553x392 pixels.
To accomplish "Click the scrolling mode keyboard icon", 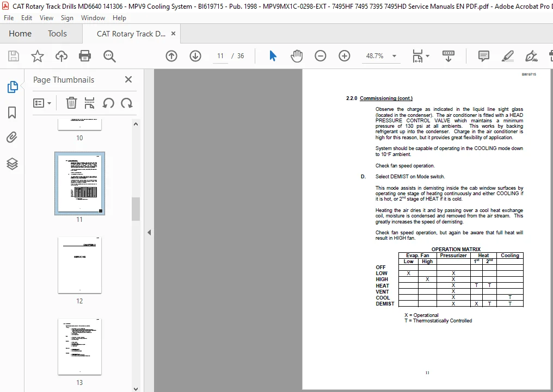I will point(448,56).
